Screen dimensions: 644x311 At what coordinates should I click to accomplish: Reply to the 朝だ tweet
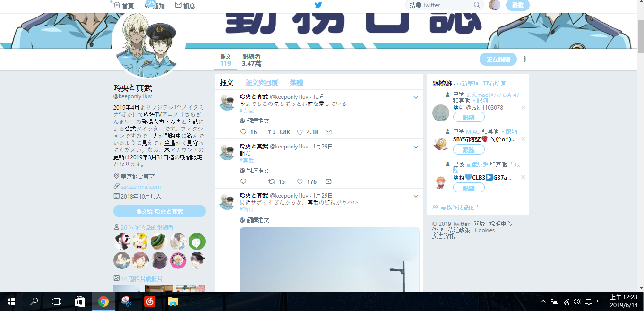243,181
